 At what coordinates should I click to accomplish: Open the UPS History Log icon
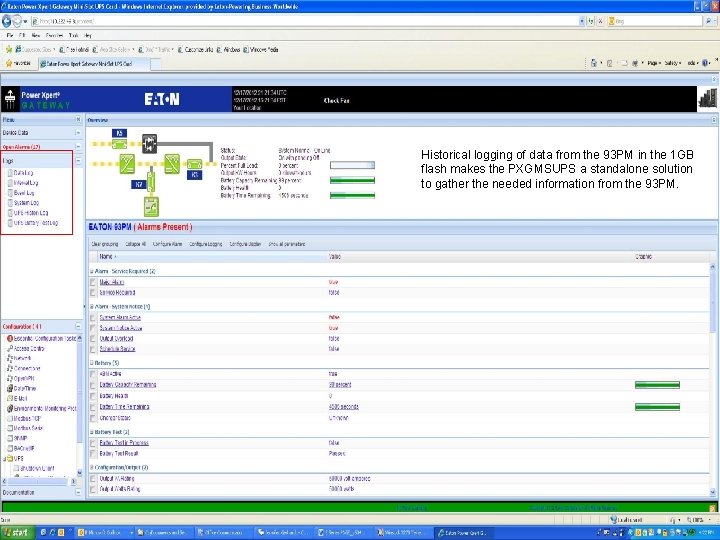pyautogui.click(x=10, y=213)
